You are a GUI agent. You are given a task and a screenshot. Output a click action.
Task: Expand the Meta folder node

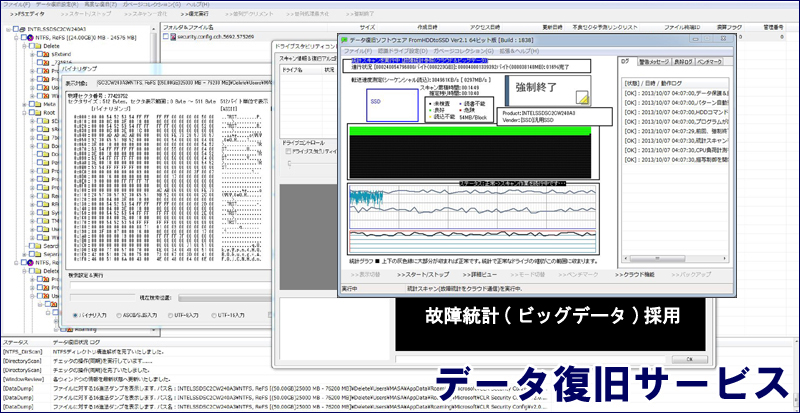click(23, 104)
